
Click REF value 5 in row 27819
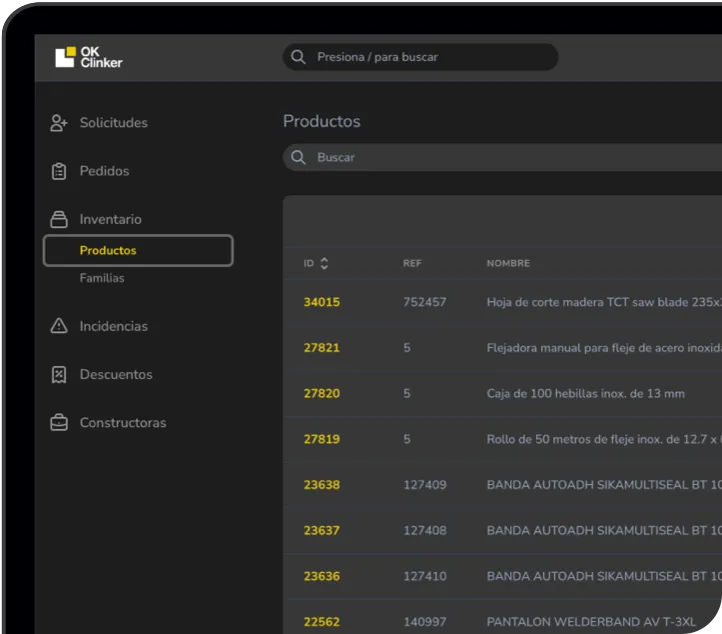pyautogui.click(x=407, y=439)
